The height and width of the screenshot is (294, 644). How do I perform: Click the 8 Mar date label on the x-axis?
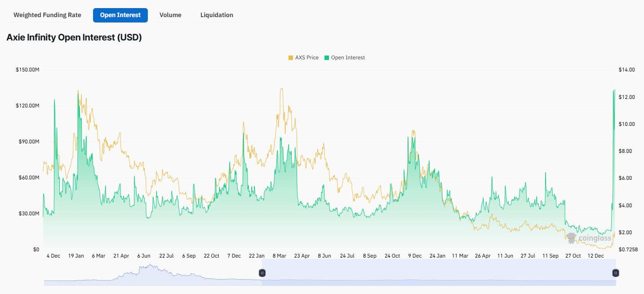click(279, 255)
